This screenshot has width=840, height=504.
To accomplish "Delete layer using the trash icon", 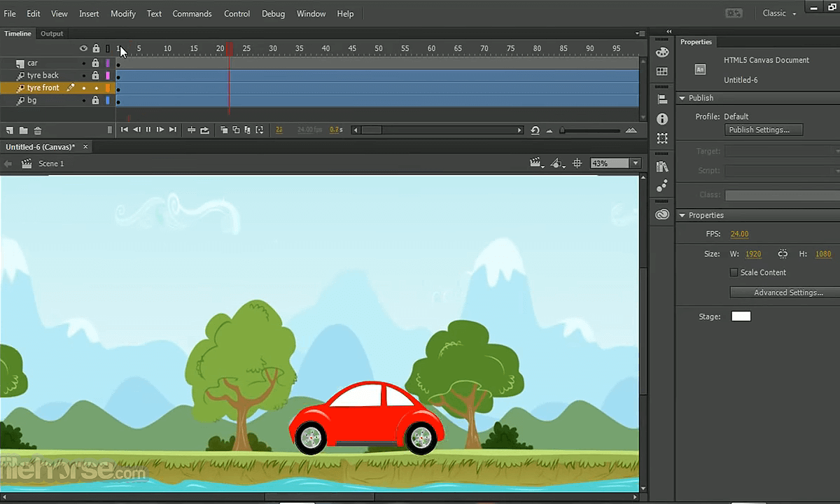I will pyautogui.click(x=38, y=130).
